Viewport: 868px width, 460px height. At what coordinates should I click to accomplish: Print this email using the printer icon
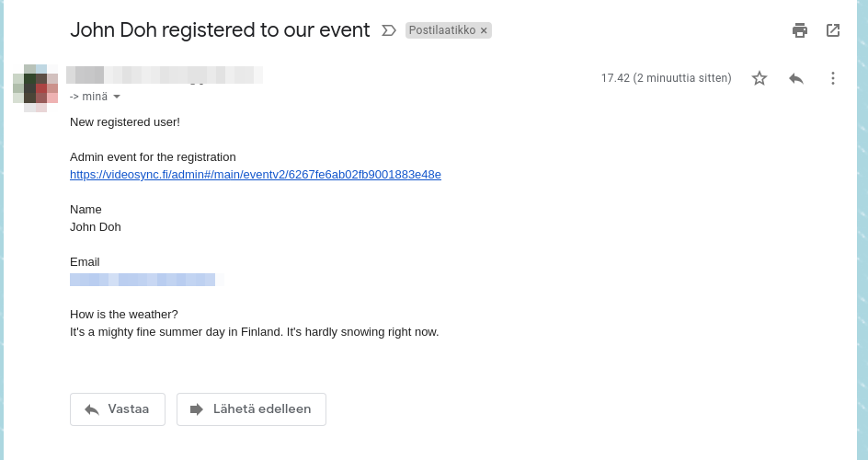point(800,30)
